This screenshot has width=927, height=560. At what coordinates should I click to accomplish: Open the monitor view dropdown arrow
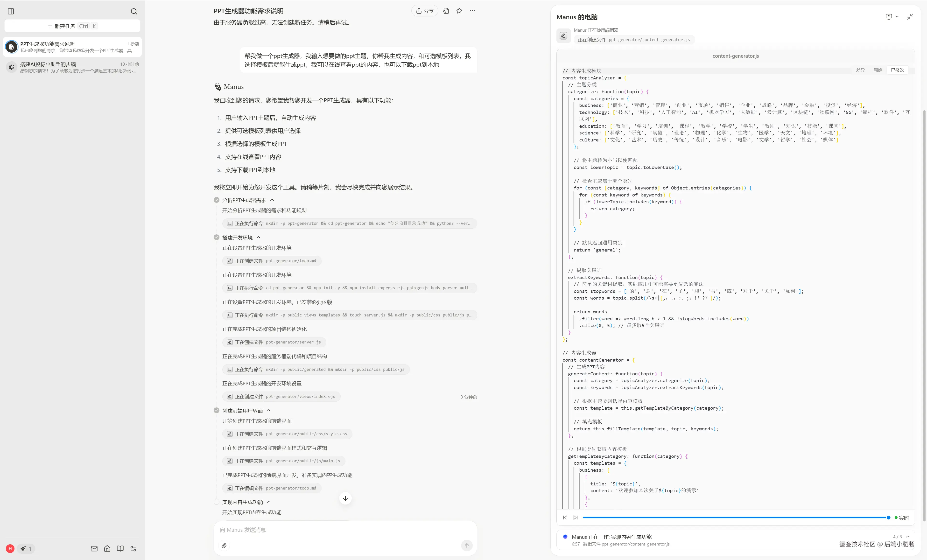pyautogui.click(x=897, y=17)
